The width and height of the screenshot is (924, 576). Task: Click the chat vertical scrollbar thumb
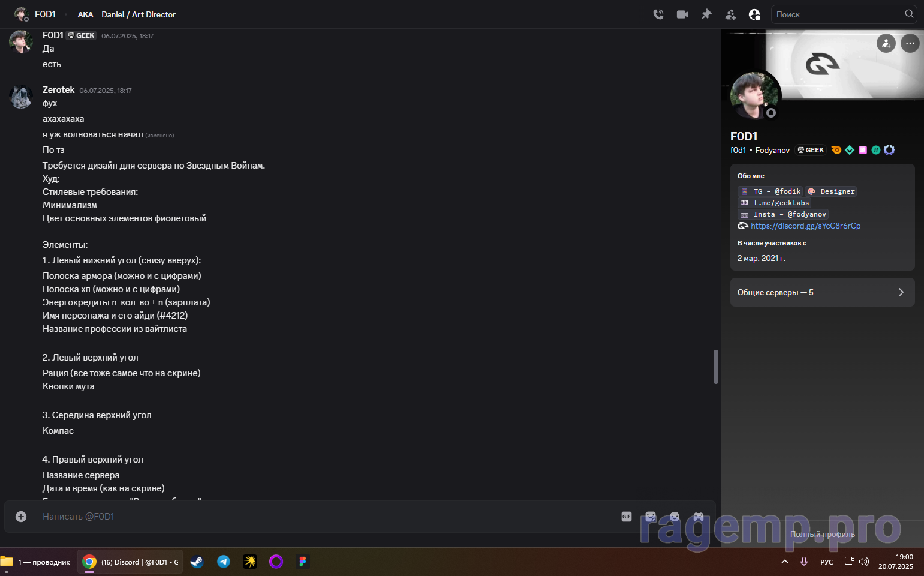click(x=715, y=367)
